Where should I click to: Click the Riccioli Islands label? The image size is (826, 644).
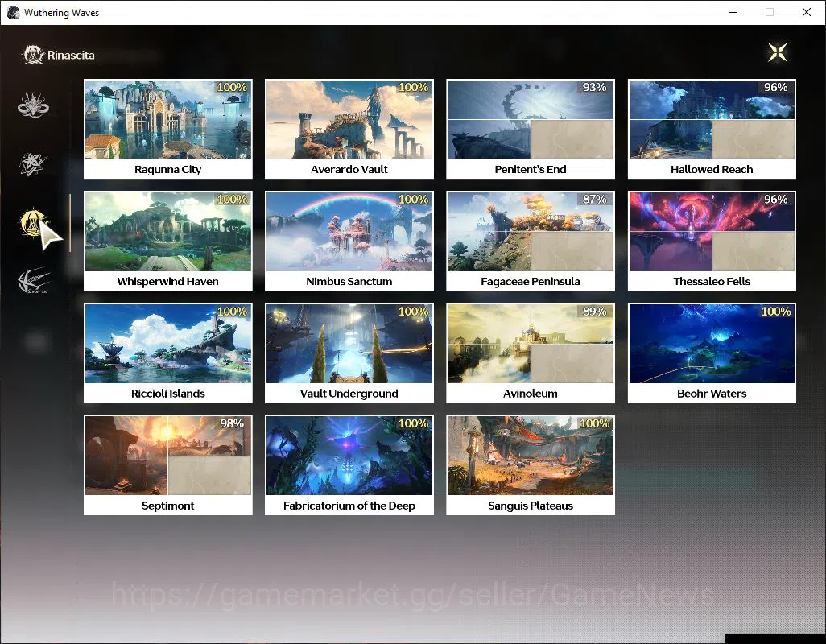point(168,394)
